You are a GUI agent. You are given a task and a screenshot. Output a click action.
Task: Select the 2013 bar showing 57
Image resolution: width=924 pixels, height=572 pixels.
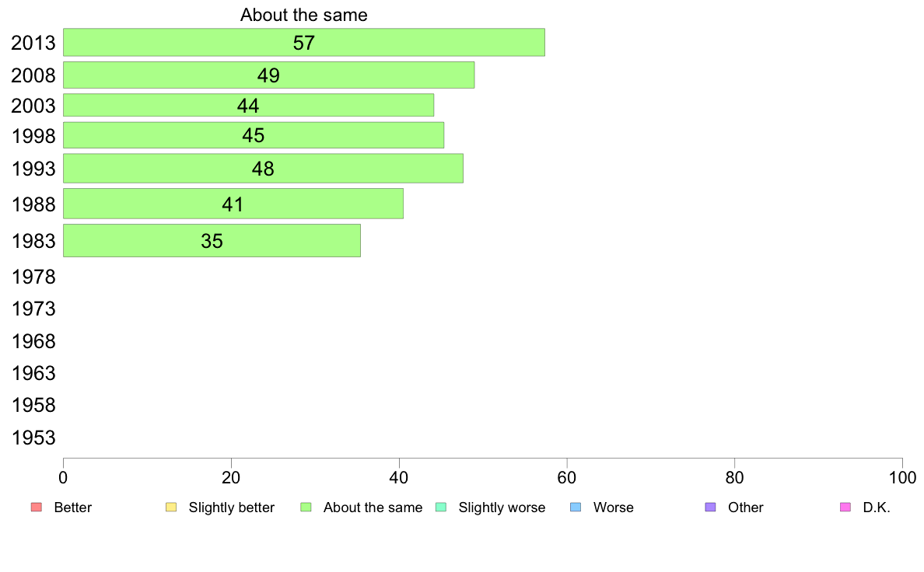coord(304,43)
